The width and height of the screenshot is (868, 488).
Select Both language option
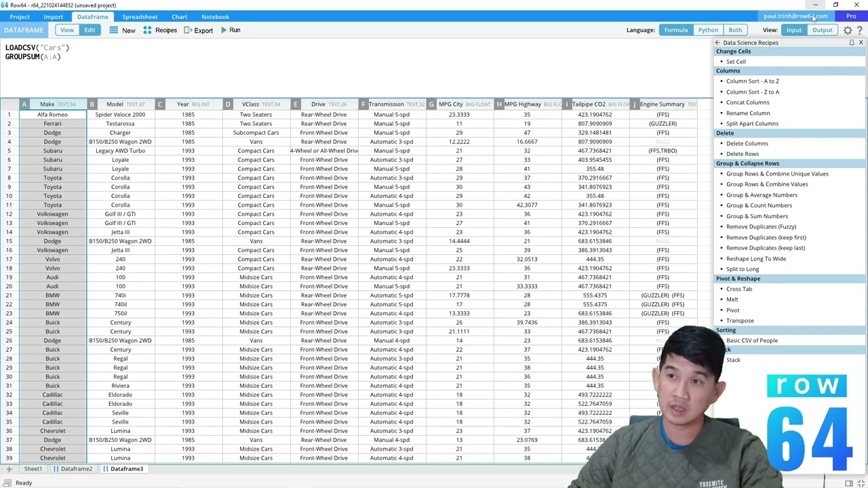[x=735, y=30]
